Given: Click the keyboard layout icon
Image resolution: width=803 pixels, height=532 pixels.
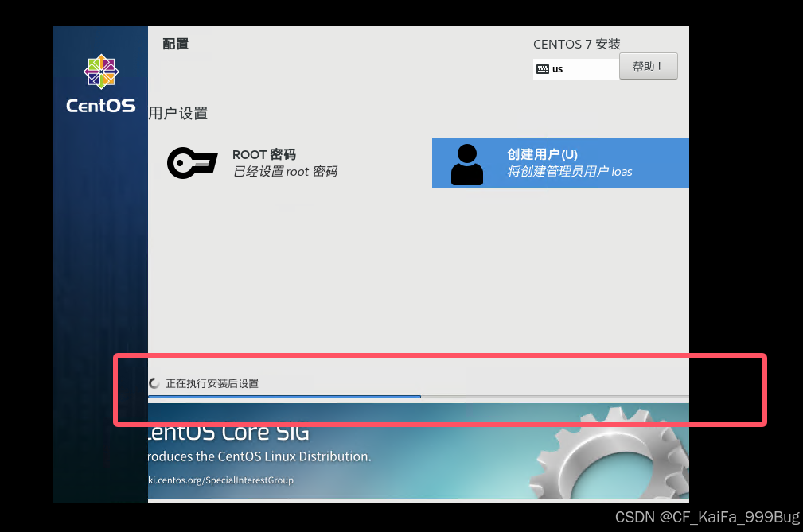Looking at the screenshot, I should [x=542, y=69].
